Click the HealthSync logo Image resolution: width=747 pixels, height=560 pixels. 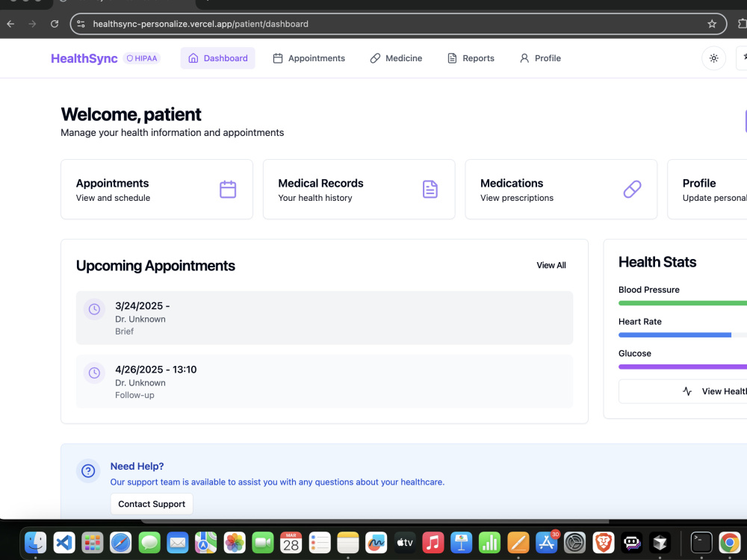click(84, 58)
